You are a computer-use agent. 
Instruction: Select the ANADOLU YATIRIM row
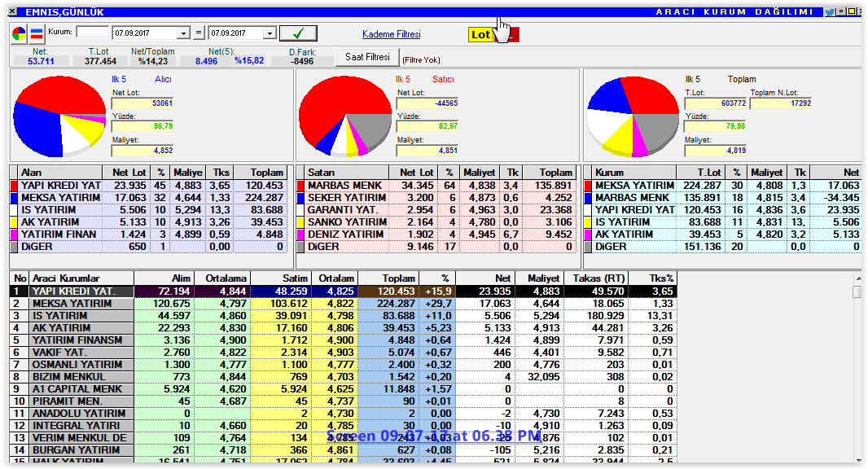(x=344, y=413)
